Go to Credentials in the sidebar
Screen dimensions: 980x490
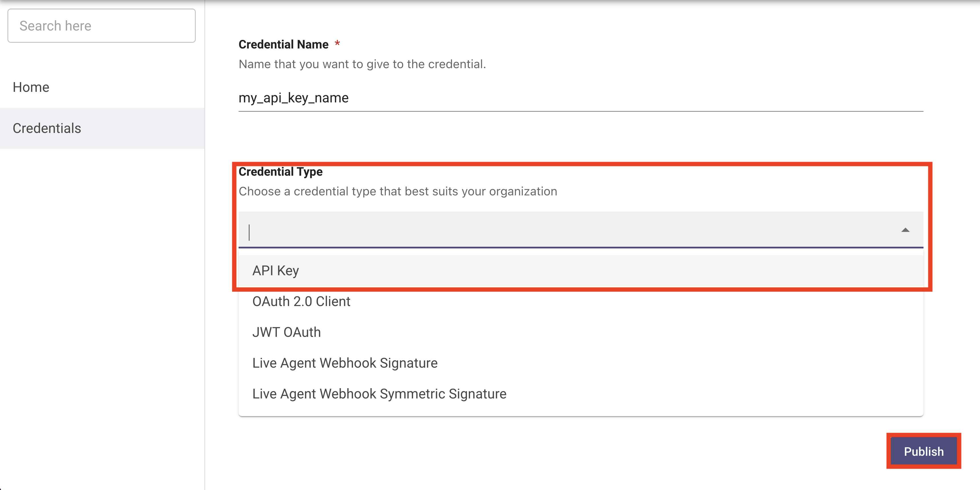click(47, 128)
